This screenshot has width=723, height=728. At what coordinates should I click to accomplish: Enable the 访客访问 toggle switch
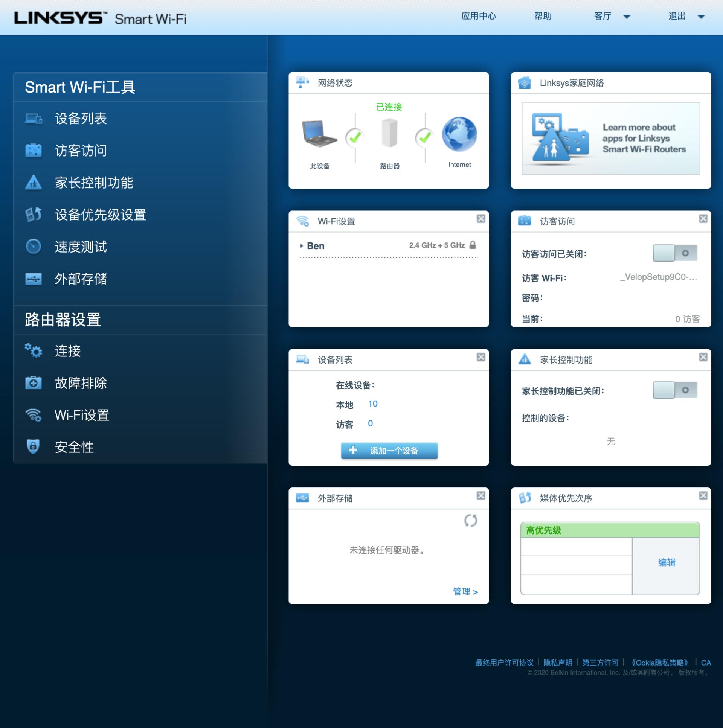(676, 253)
